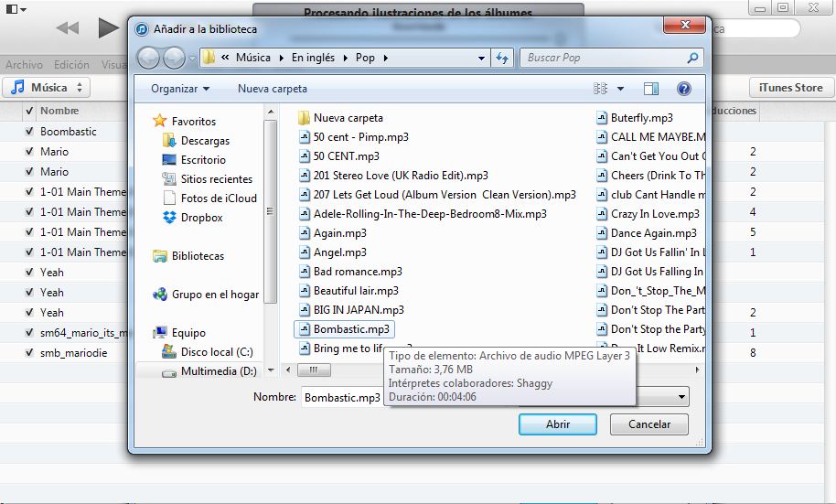Toggle the checkbox for Boombastic in iTunes
The image size is (836, 504).
(x=29, y=131)
